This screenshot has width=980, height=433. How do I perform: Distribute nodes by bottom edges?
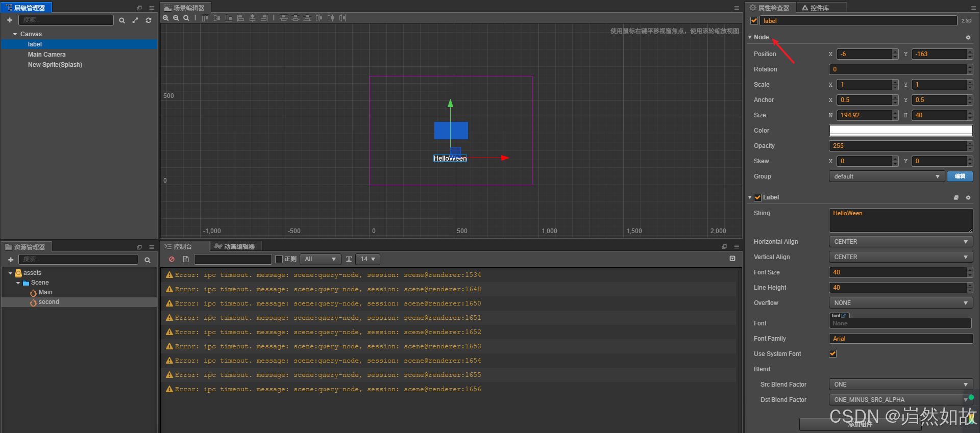point(307,18)
